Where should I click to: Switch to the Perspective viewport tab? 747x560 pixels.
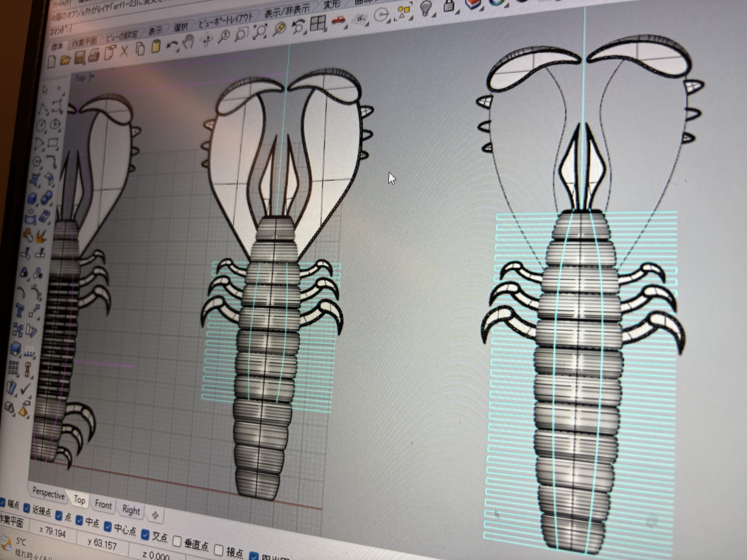48,494
